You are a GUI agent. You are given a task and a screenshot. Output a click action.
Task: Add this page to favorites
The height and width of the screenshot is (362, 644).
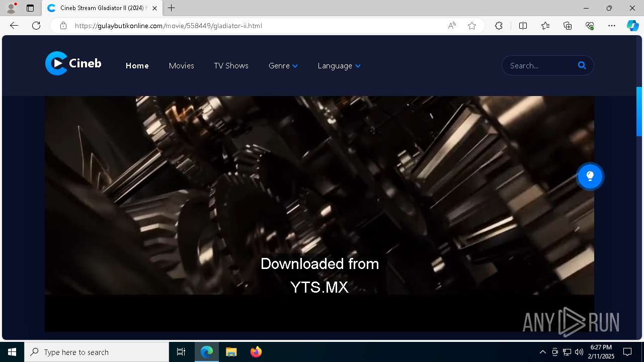472,26
